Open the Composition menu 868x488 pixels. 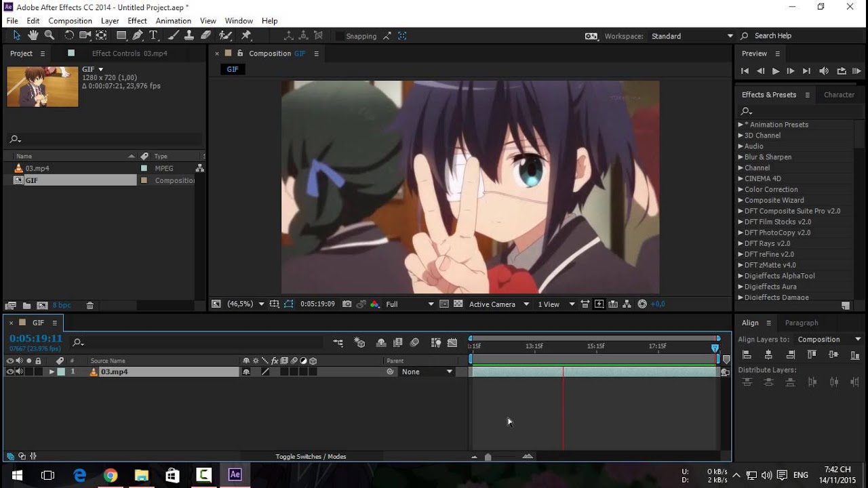[x=70, y=21]
